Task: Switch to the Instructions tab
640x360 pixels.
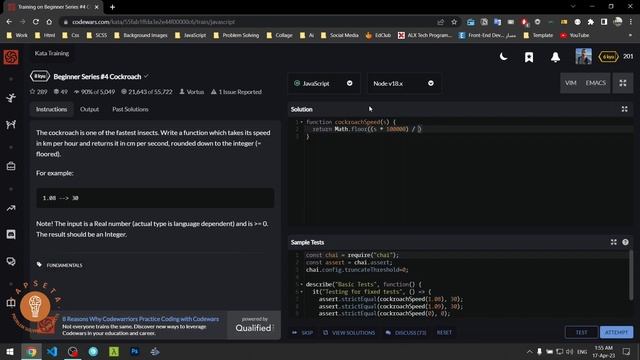Action: click(51, 109)
